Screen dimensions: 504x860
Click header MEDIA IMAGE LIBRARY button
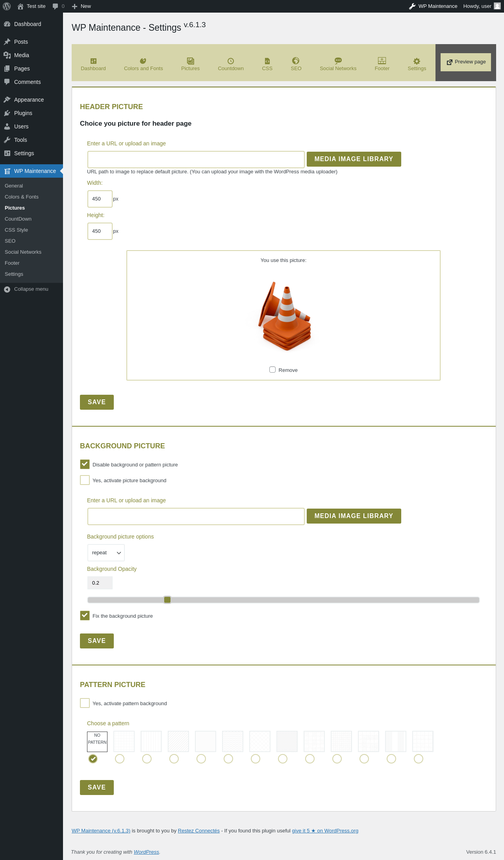tap(354, 159)
